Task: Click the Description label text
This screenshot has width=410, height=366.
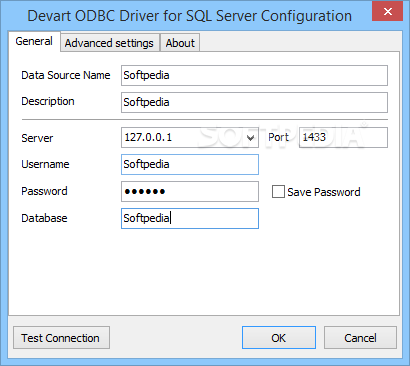Action: point(48,101)
